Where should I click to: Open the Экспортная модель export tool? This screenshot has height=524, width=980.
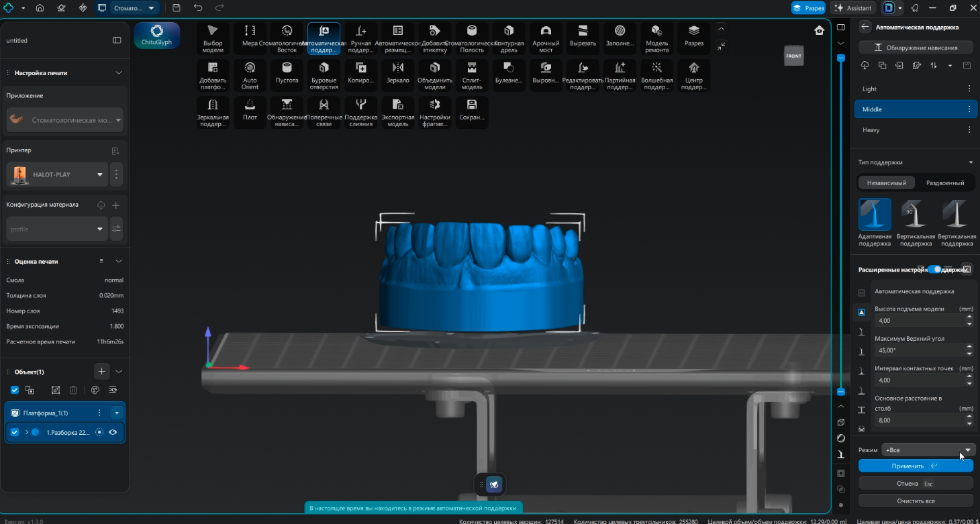coord(397,112)
